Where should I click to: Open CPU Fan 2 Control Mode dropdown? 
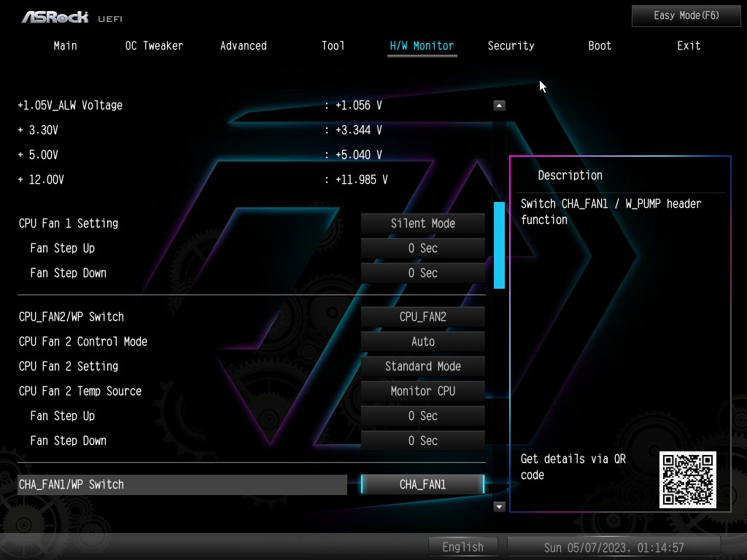(x=422, y=342)
